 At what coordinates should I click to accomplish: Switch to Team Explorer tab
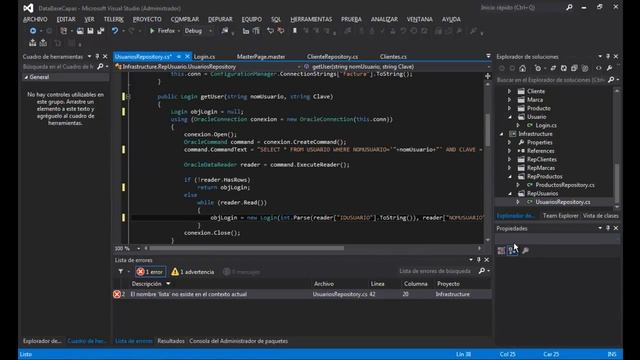pyautogui.click(x=561, y=216)
